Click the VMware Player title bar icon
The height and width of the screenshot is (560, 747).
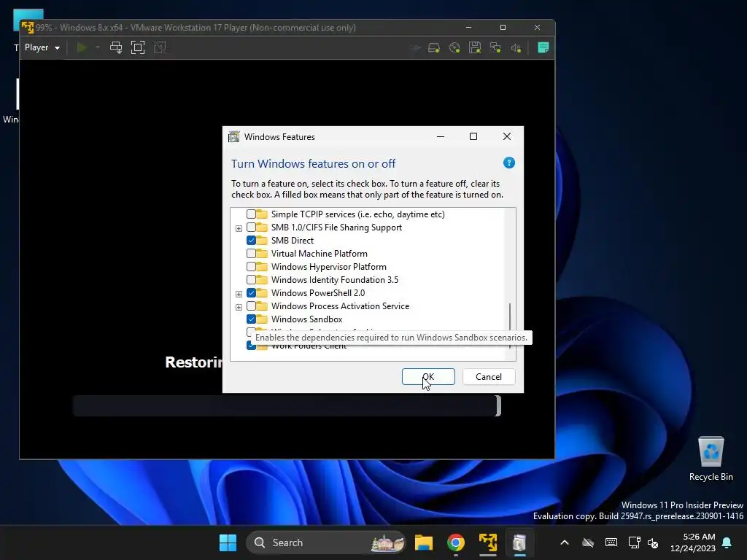coord(28,28)
